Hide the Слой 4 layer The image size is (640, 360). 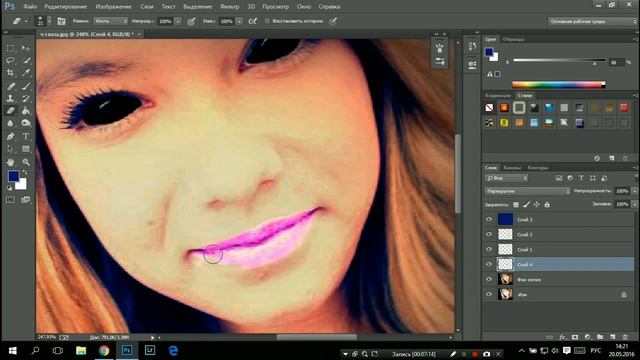(x=489, y=264)
